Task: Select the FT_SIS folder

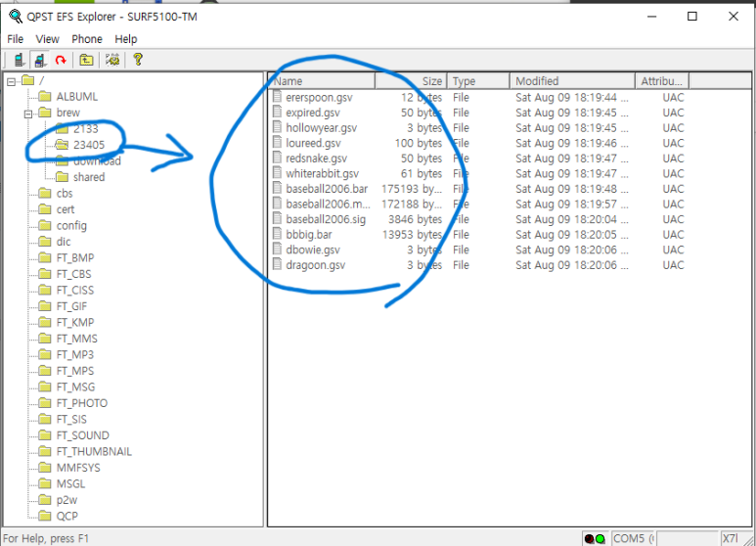Action: (x=71, y=419)
